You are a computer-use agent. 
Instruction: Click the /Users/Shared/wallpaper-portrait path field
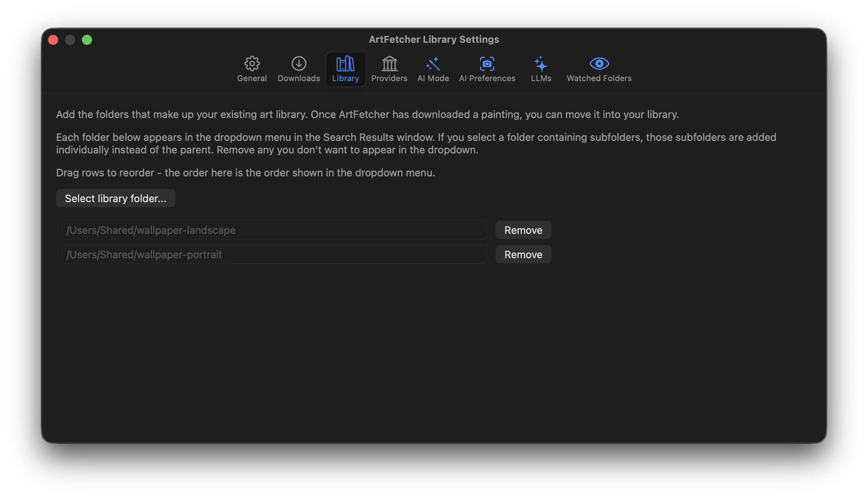(274, 255)
